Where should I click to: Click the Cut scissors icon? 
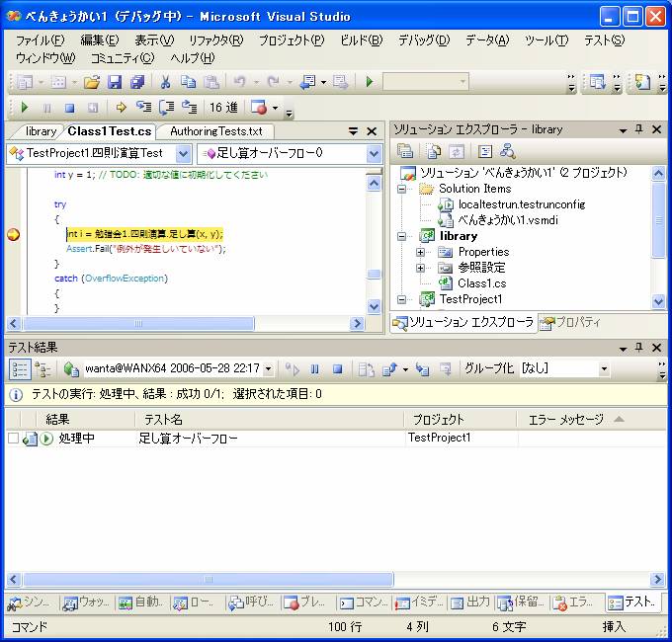coord(165,82)
